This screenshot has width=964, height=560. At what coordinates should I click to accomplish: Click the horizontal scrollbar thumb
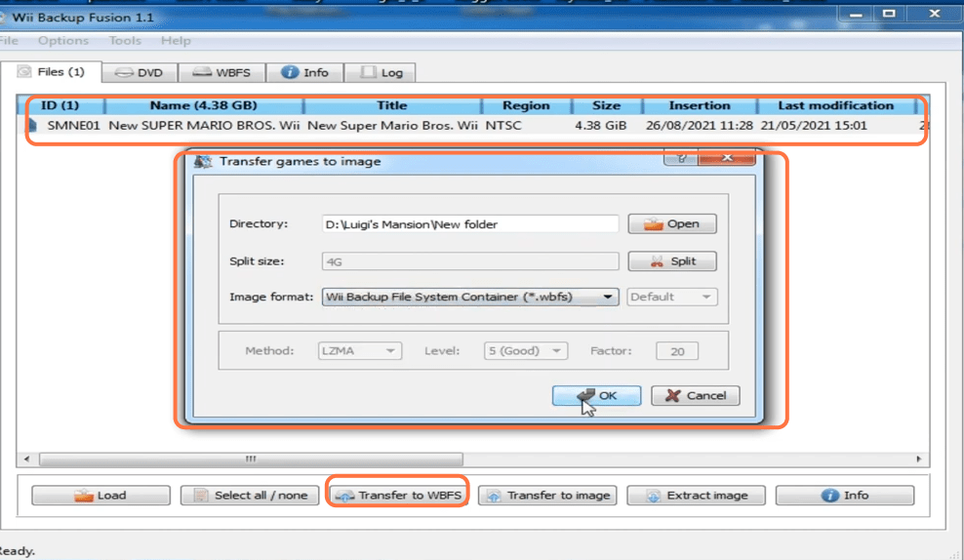pos(251,460)
